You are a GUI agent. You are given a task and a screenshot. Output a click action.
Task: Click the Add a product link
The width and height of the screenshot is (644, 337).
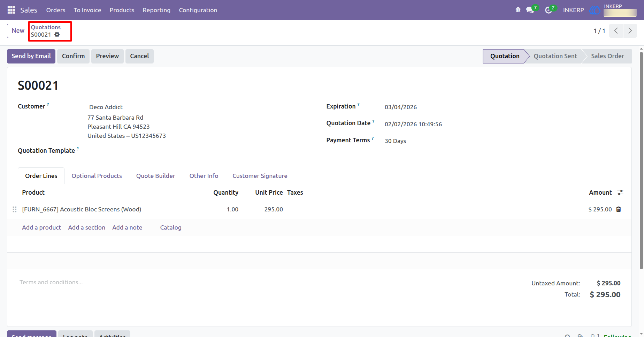pos(41,227)
